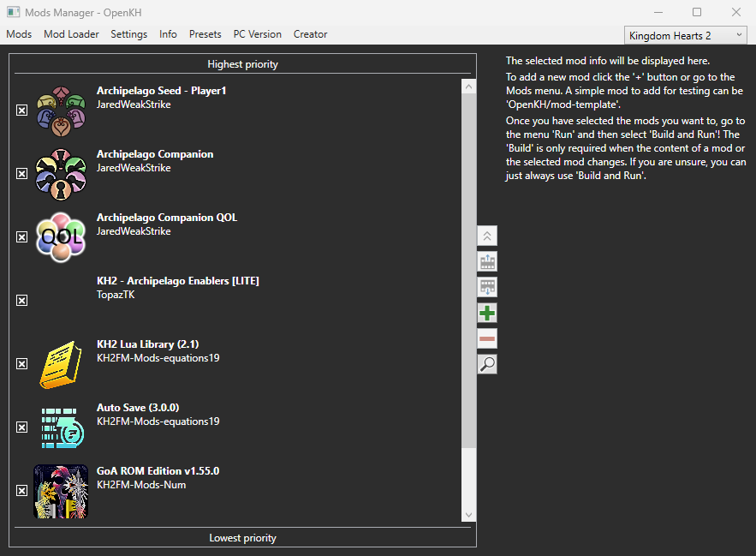
Task: Open the Kingdom Hearts 2 game dropdown
Action: 685,36
